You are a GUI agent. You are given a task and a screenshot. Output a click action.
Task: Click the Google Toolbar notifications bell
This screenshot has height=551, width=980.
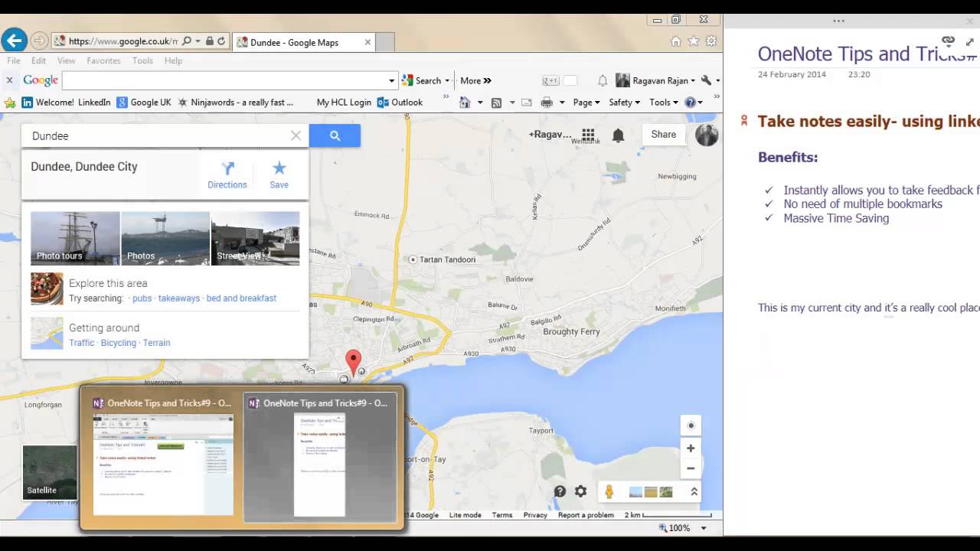click(x=603, y=80)
